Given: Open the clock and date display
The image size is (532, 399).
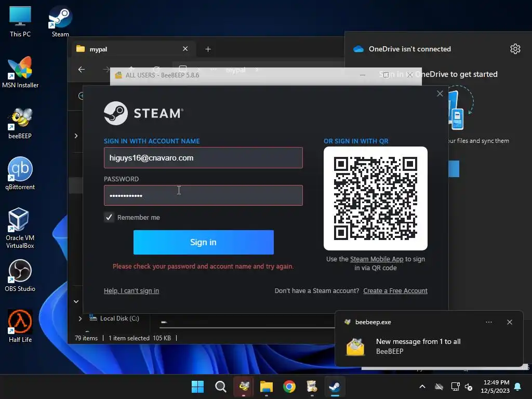Looking at the screenshot, I should (495, 387).
